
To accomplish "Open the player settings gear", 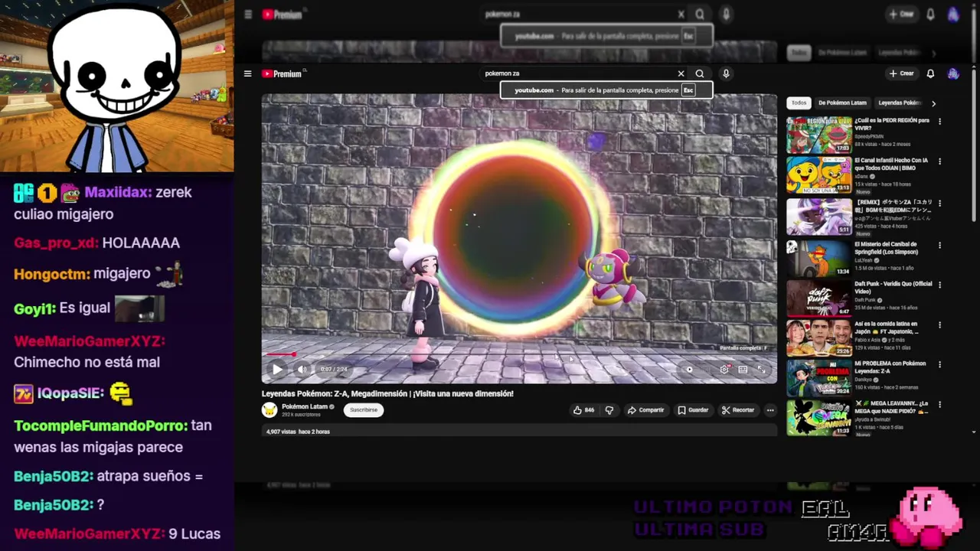I will pyautogui.click(x=724, y=370).
